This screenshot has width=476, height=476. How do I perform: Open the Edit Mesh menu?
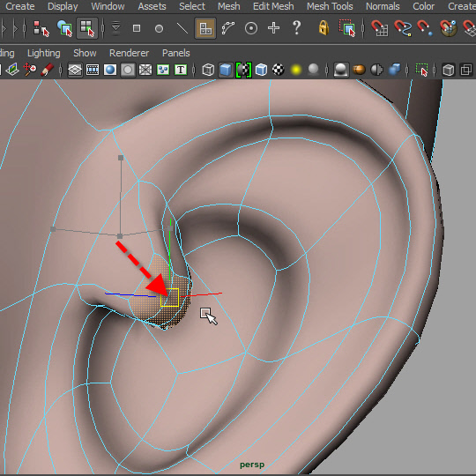click(x=273, y=6)
